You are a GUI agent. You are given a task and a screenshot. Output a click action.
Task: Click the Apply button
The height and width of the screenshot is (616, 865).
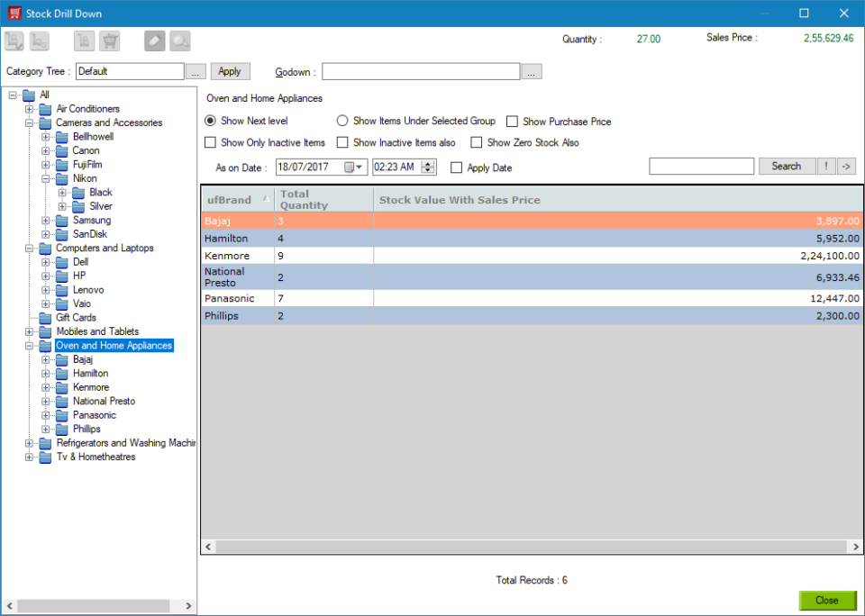(x=230, y=71)
